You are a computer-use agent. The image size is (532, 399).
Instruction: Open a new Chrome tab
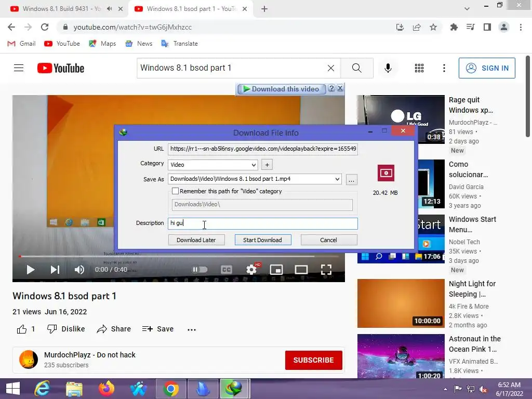pos(264,9)
